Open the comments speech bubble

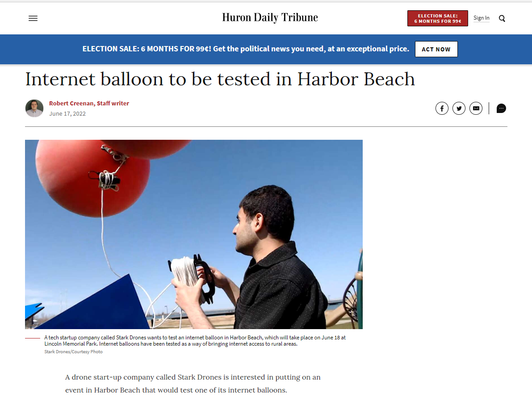click(501, 108)
